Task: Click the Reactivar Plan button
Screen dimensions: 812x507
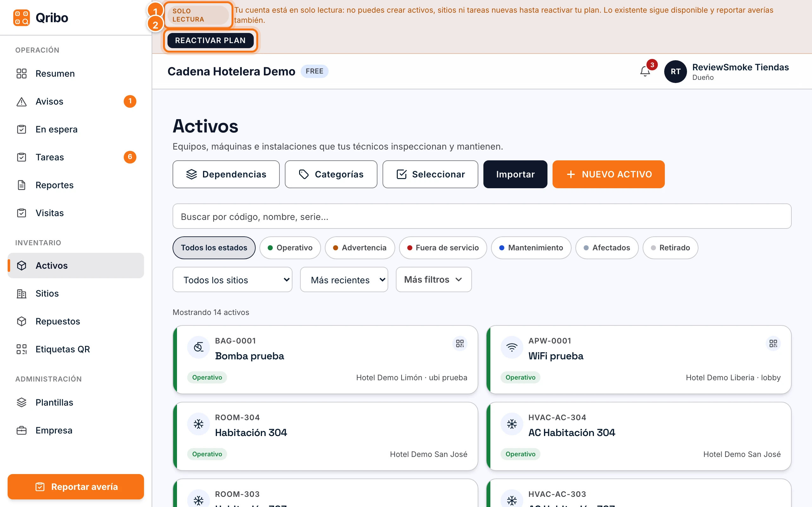Action: [210, 41]
